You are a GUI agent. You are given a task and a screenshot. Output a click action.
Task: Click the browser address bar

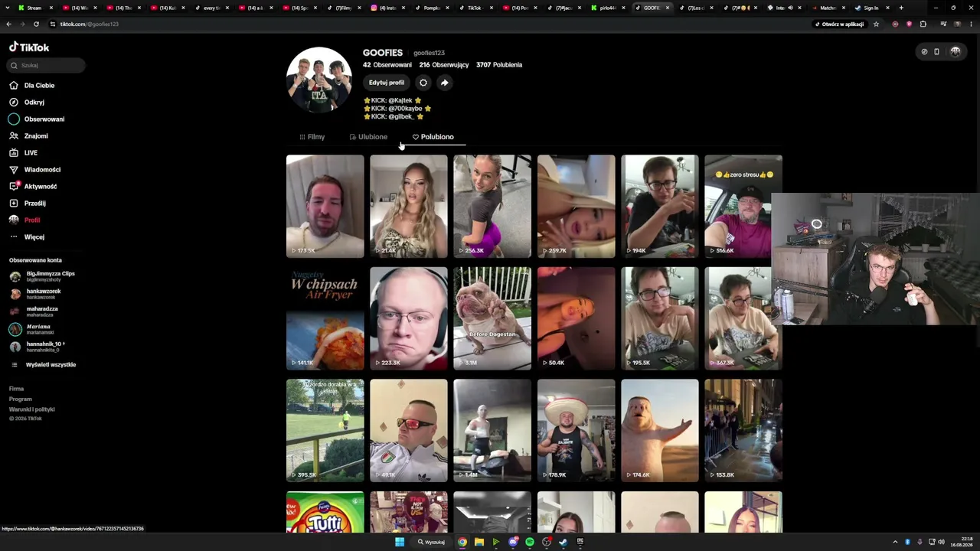click(x=429, y=24)
